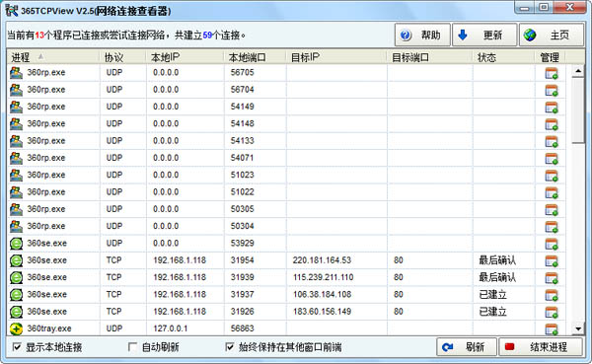The width and height of the screenshot is (592, 364).
Task: Open manage icon for port 50305 row
Action: [x=552, y=209]
